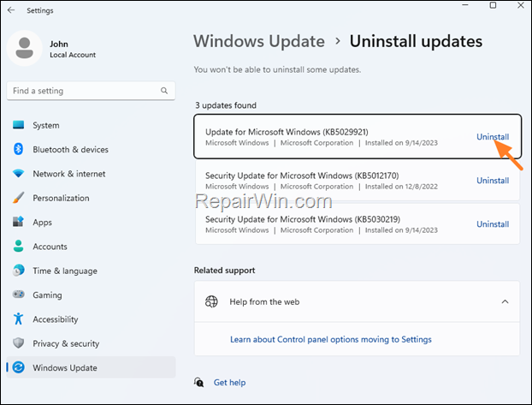Click the Network wifi icon
Image resolution: width=532 pixels, height=405 pixels.
(18, 174)
